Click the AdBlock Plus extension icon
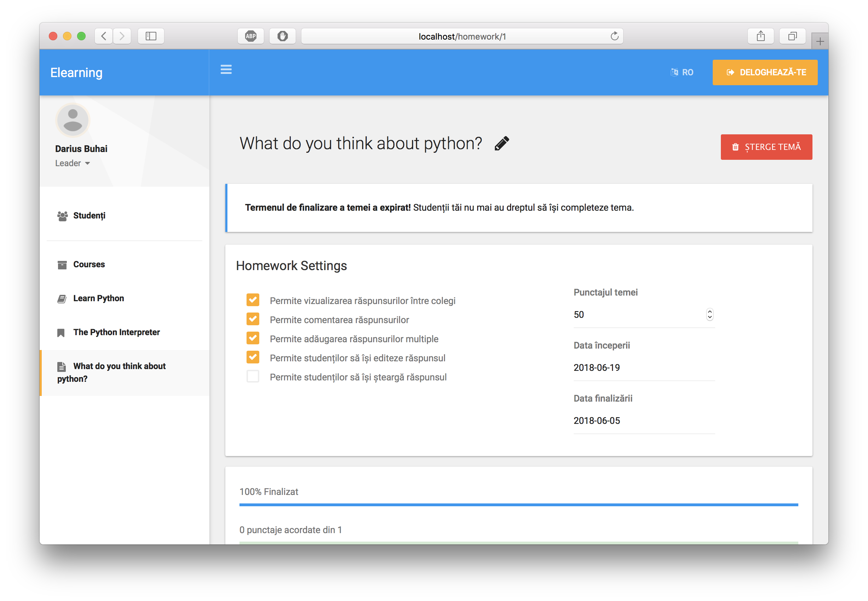This screenshot has height=601, width=868. 250,36
